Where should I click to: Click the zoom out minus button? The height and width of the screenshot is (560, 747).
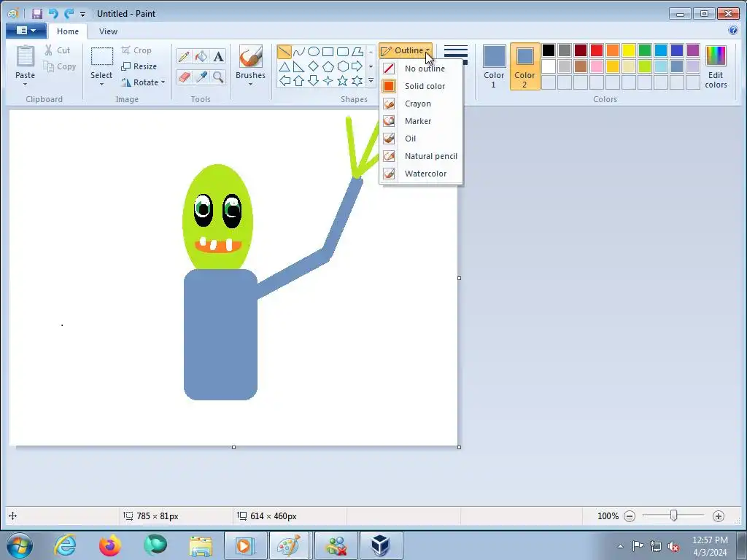[630, 516]
